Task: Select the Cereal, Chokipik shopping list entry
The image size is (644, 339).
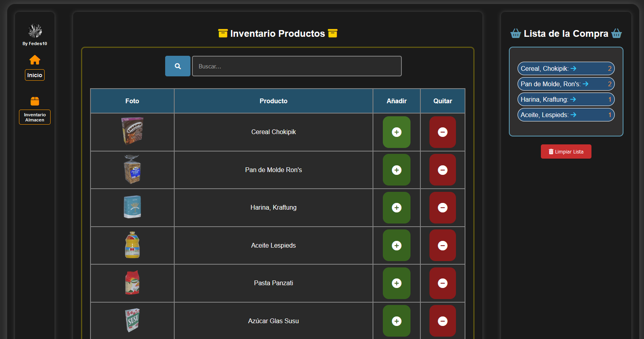Action: click(x=566, y=68)
